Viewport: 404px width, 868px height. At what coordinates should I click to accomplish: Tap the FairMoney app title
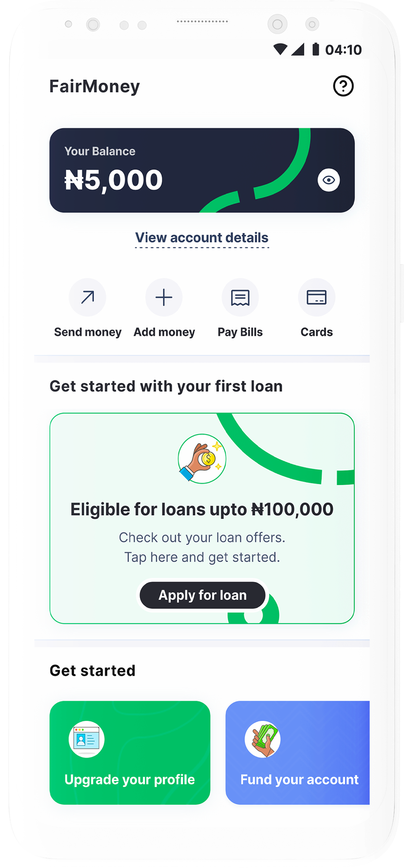click(95, 87)
